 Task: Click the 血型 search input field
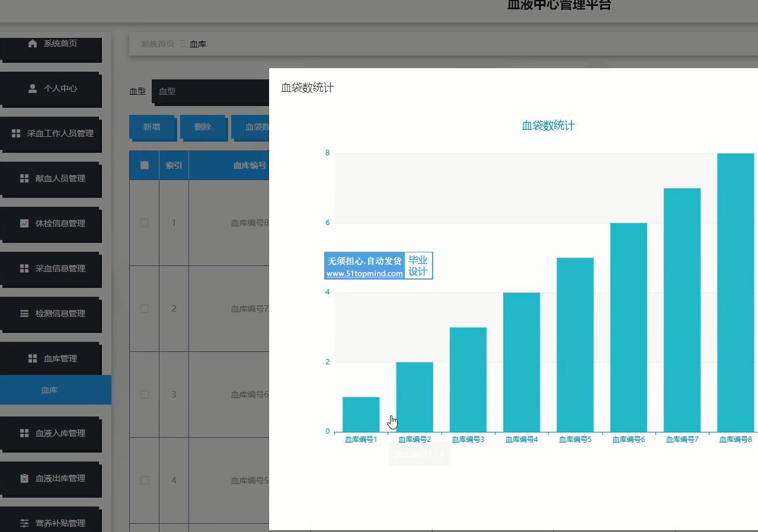(x=210, y=91)
